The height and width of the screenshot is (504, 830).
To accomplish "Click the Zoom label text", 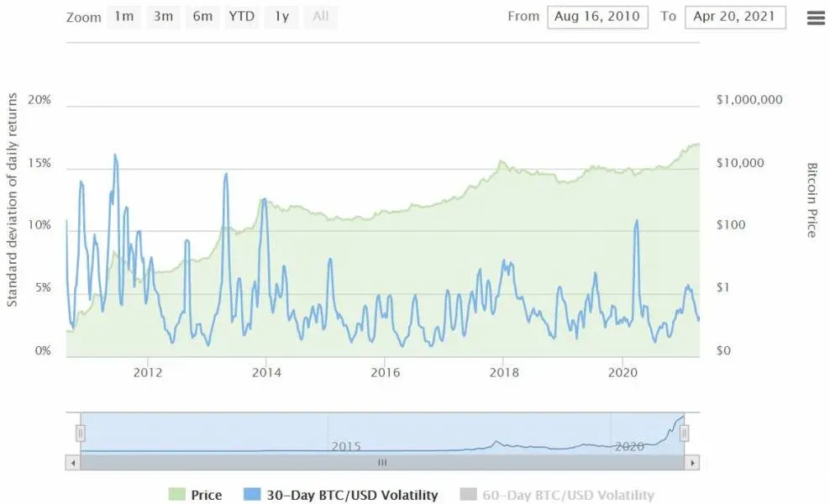I will 84,18.
